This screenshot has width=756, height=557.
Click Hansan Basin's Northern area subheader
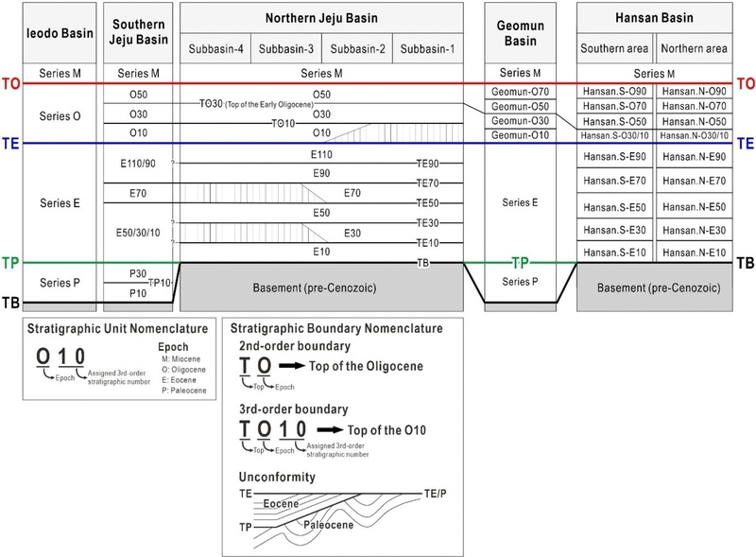[x=694, y=49]
